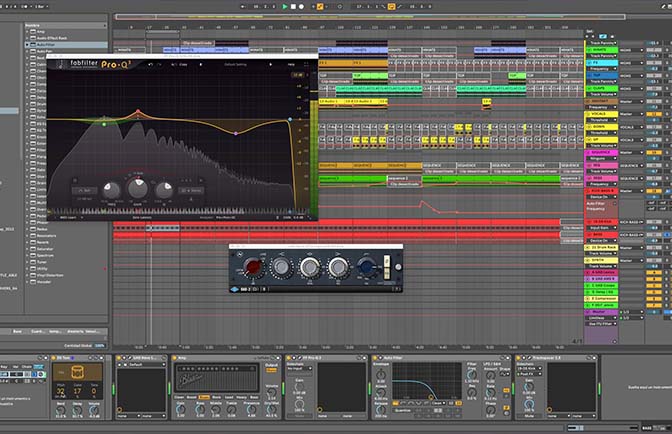Click MIDI Learn in Pro-Q 3 footer
This screenshot has height=434, width=672.
point(68,218)
